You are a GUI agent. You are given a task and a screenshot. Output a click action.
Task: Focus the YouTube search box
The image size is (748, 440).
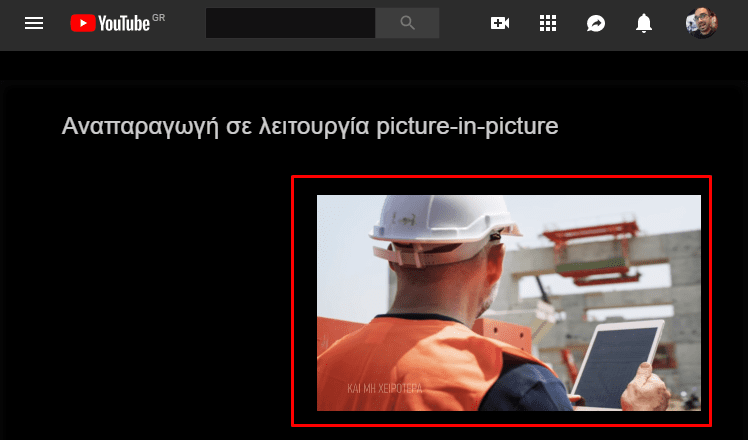(x=291, y=23)
